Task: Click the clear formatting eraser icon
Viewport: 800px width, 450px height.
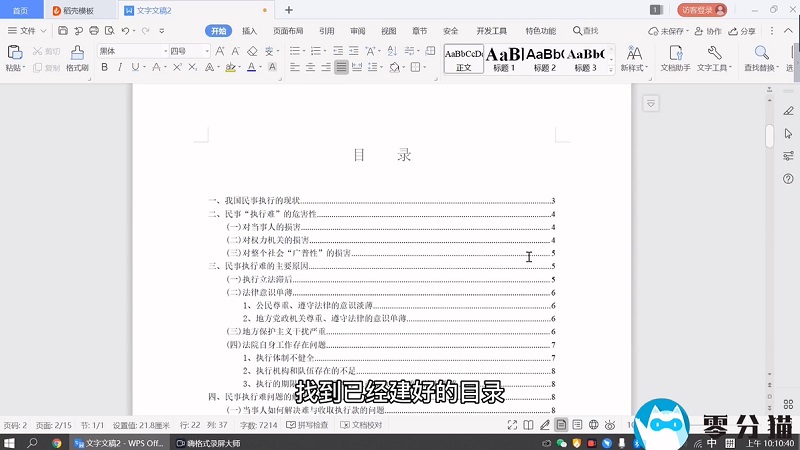Action: pos(253,50)
